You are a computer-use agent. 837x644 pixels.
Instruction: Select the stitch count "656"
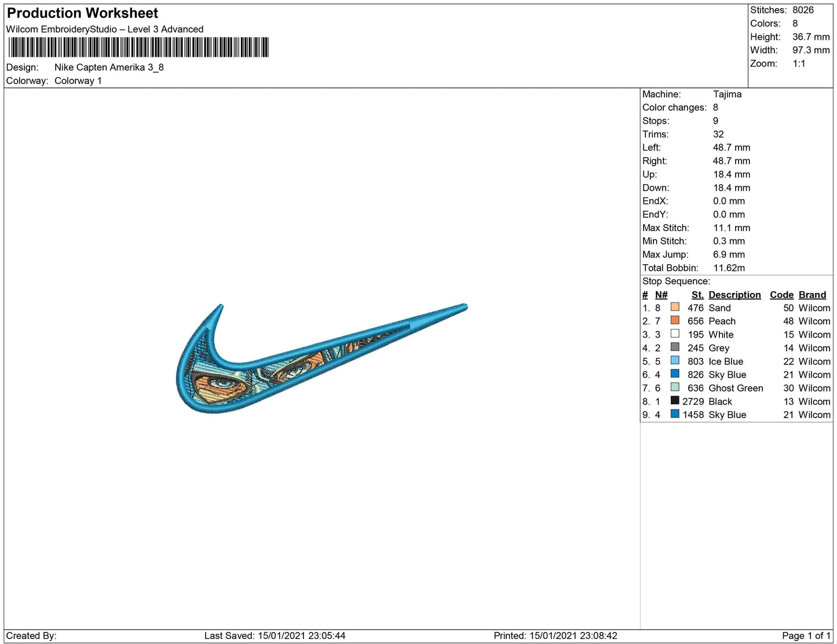click(x=696, y=321)
